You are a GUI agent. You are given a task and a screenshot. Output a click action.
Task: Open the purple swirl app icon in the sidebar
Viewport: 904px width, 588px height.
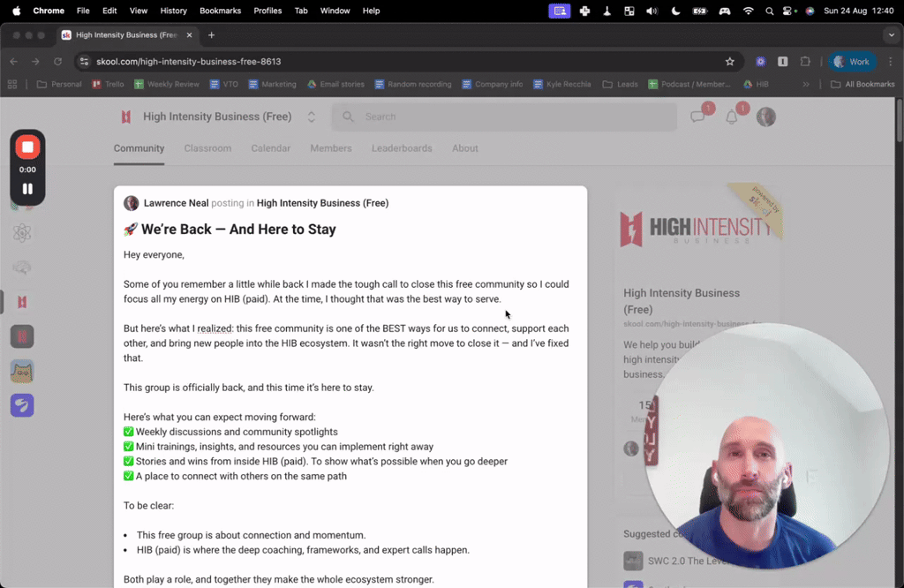(22, 406)
